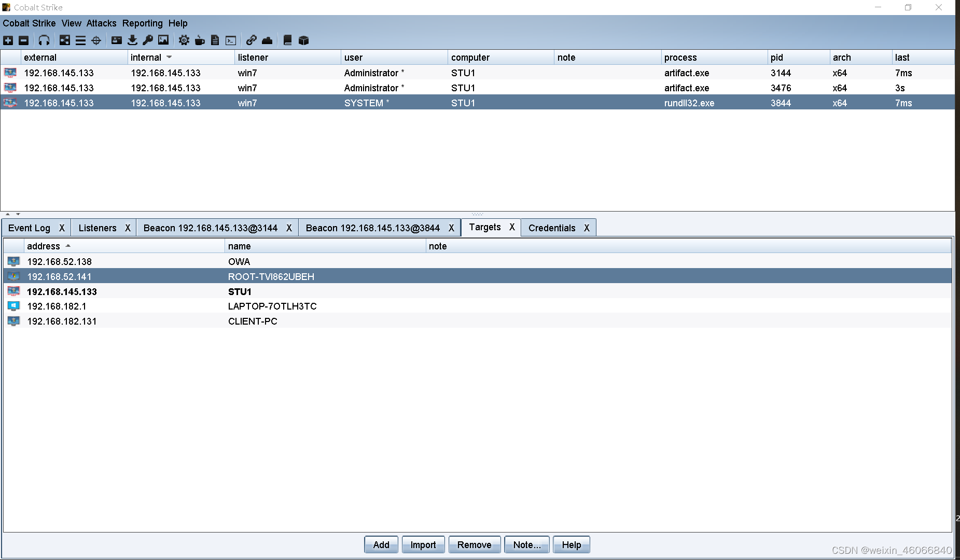Select target OWA row
The image size is (960, 560).
click(x=478, y=261)
